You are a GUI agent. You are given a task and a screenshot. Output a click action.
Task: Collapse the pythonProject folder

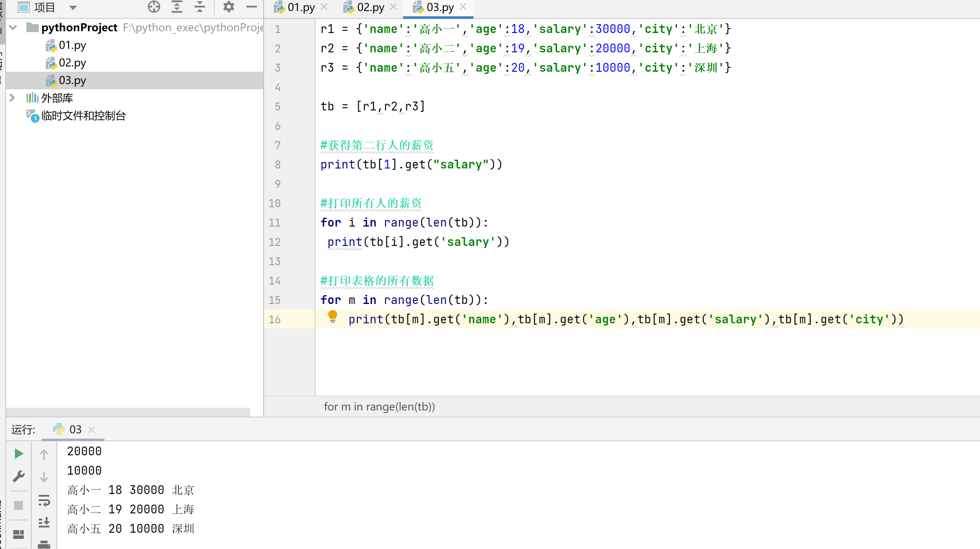[x=13, y=28]
